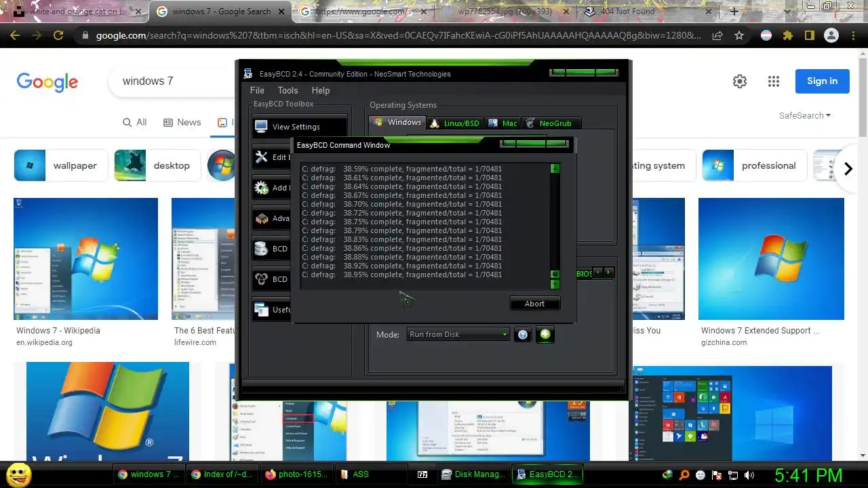Click the next arrow on filter chips
Screen dimensions: 868x488
(848, 169)
